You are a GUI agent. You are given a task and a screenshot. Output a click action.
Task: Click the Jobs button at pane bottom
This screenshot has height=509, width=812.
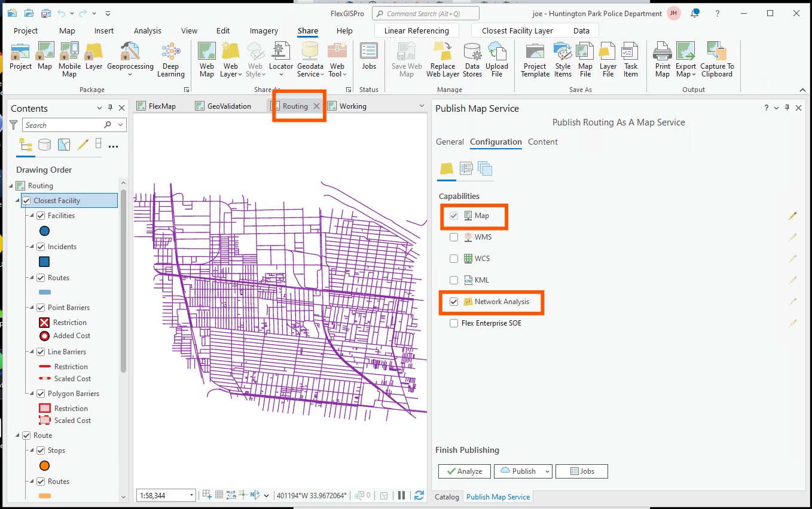582,471
